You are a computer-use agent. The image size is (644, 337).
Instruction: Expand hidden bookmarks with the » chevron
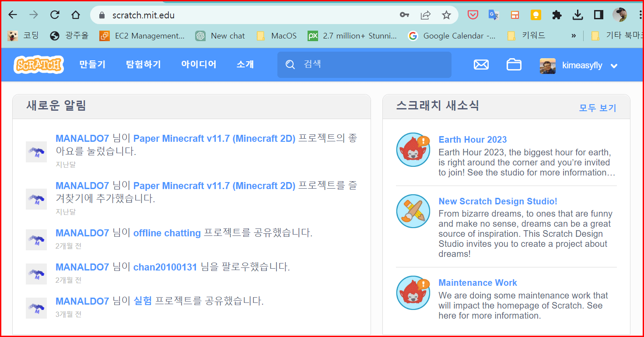pyautogui.click(x=574, y=36)
